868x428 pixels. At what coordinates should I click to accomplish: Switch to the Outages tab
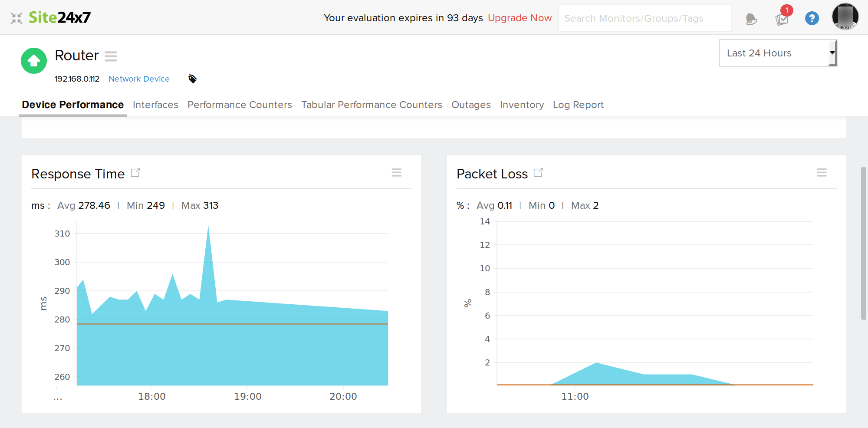click(x=471, y=105)
